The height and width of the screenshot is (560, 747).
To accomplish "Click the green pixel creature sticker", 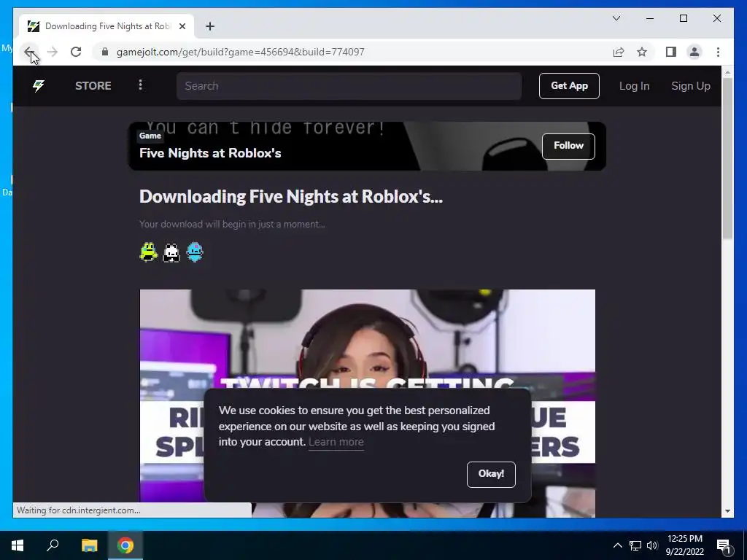I will (149, 252).
